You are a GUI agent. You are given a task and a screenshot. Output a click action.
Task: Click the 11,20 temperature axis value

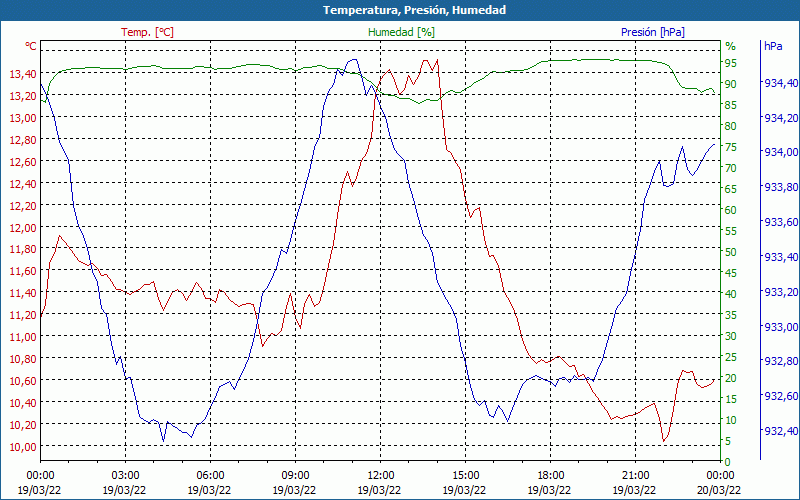[23, 315]
